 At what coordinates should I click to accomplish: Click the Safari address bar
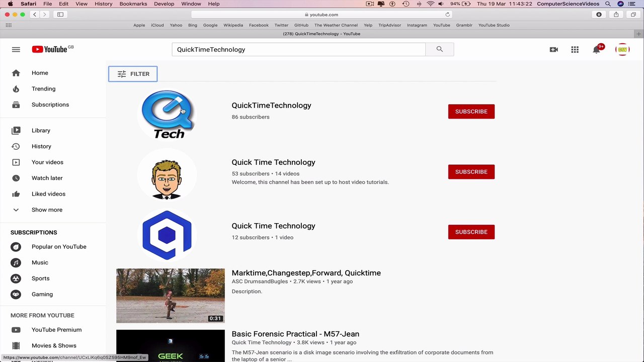(322, 15)
